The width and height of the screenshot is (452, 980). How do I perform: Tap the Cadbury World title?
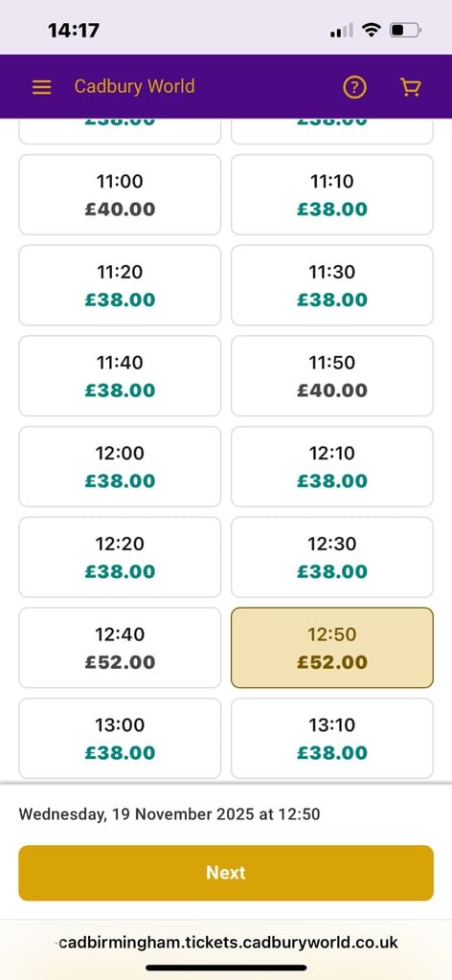click(134, 86)
